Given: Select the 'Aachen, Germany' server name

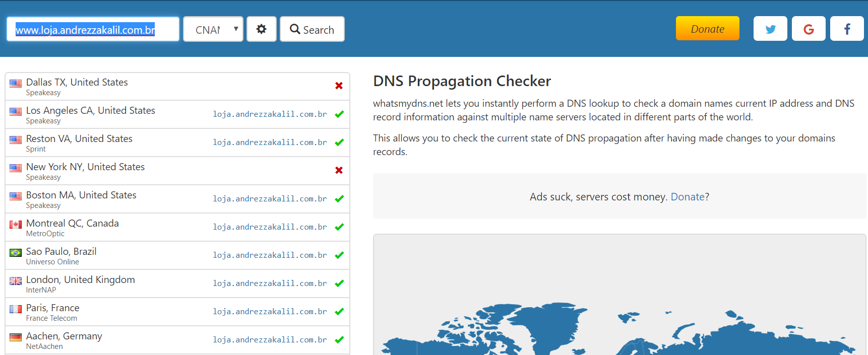Looking at the screenshot, I should [64, 336].
